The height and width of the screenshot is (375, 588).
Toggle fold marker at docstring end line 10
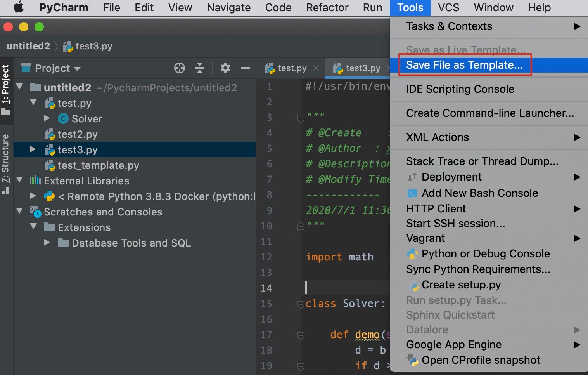click(301, 226)
